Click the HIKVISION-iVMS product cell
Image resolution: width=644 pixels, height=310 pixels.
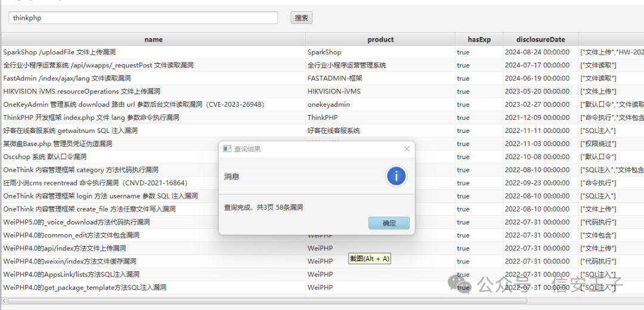(x=380, y=92)
